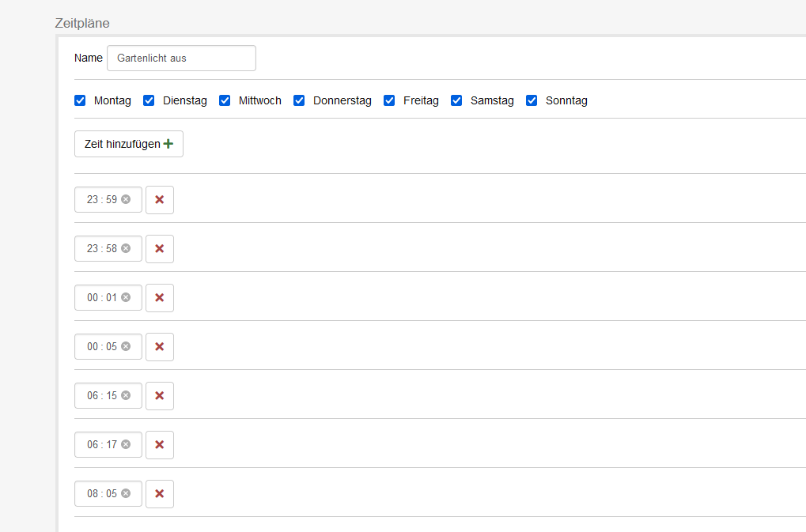Uncheck the Donnerstag day
Image resolution: width=806 pixels, height=532 pixels.
299,100
